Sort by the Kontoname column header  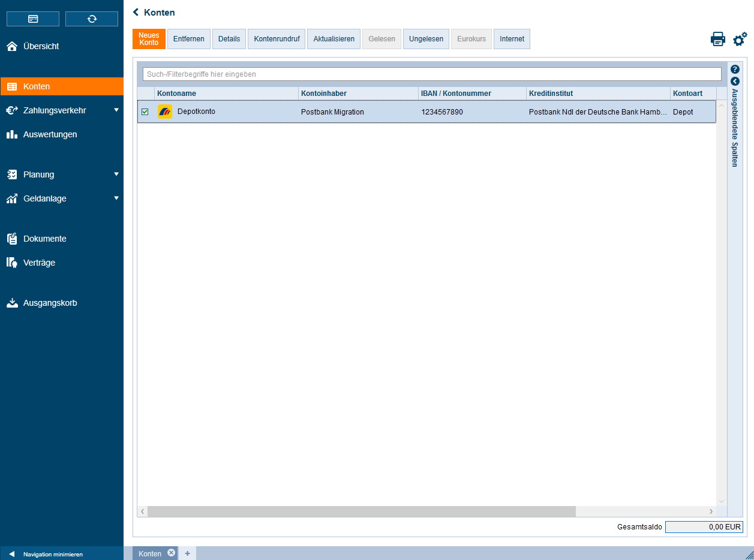pos(226,93)
